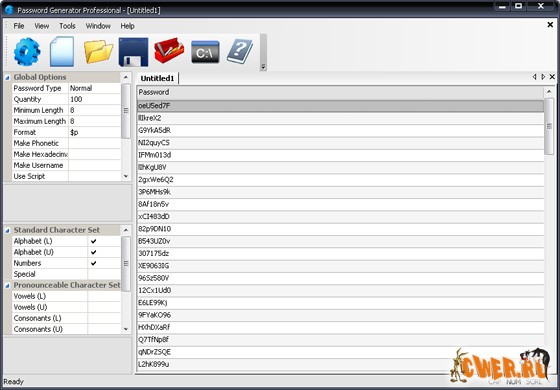Select password row 3P6MHs9k
Viewport: 560px width, 390px height.
[x=340, y=192]
